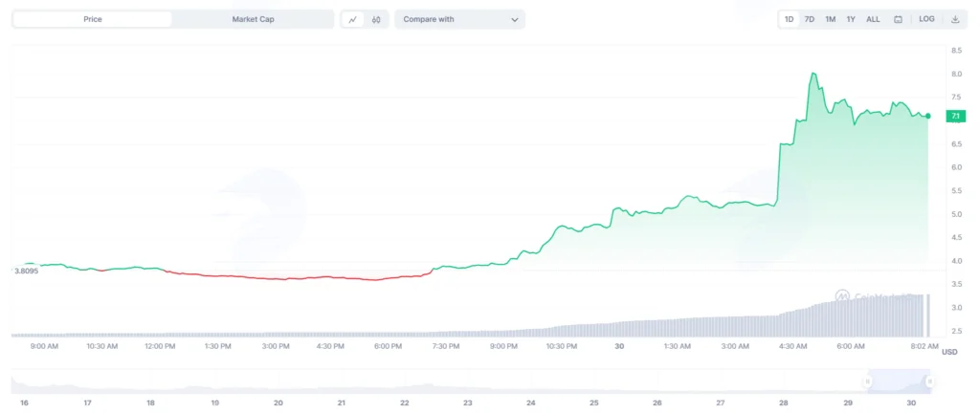
Task: Open the Compare with dropdown
Action: (x=460, y=19)
